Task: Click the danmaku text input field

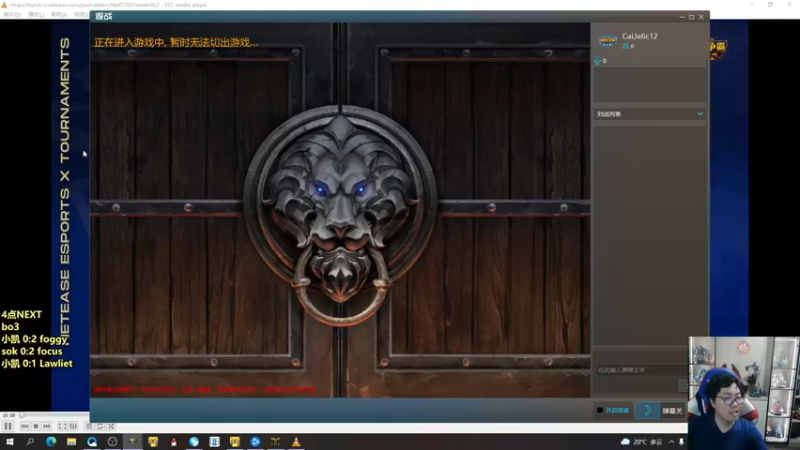Action: coord(641,370)
